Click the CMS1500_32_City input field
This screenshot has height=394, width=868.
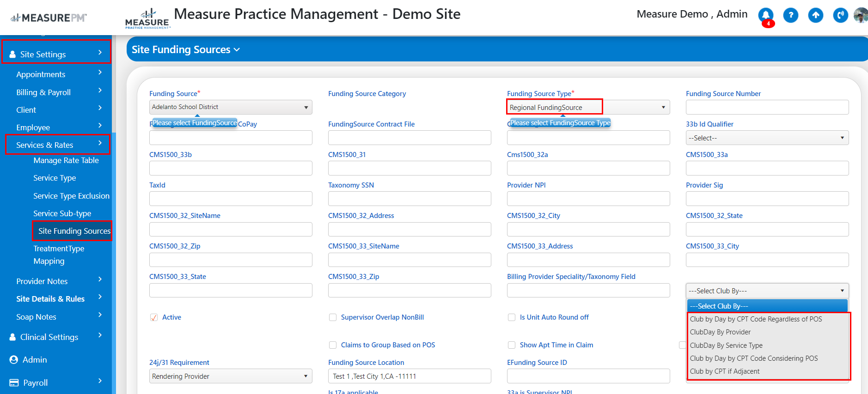[588, 229]
